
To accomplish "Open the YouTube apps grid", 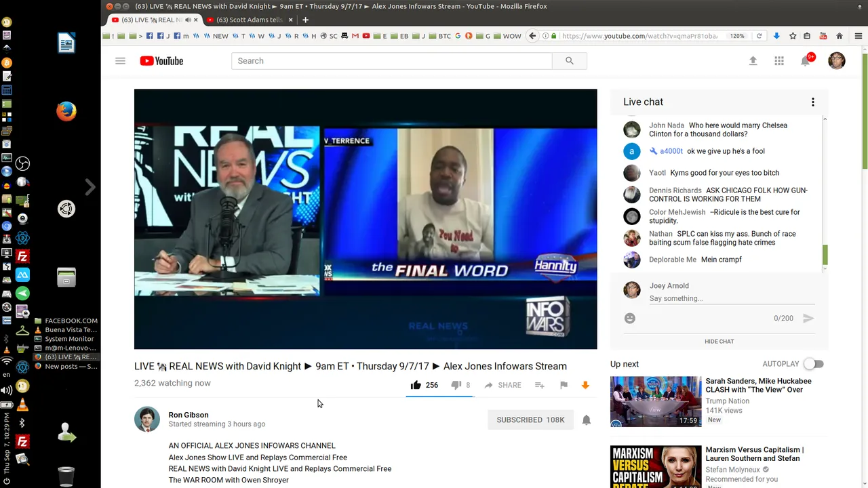I will coord(779,61).
